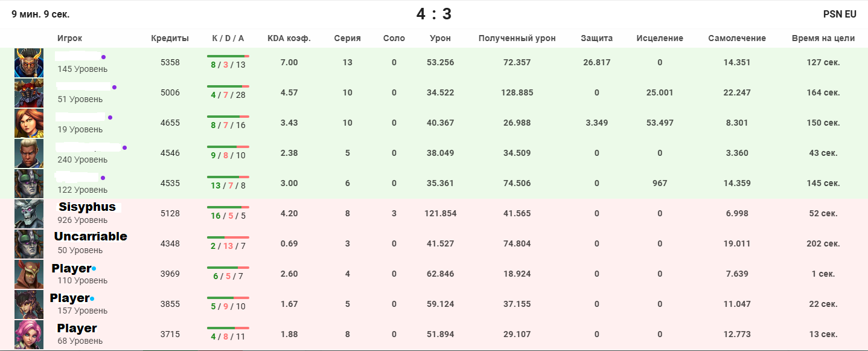Click the avatar of the level 240 player
This screenshot has height=351, width=868.
point(29,153)
